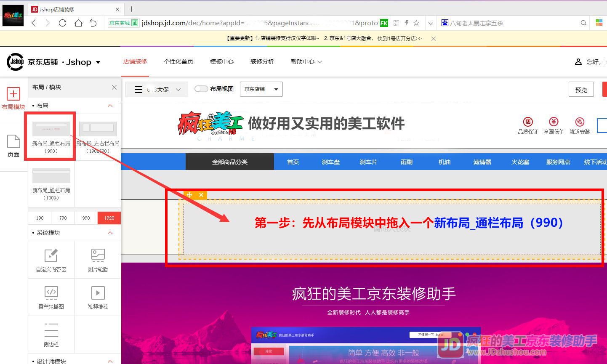This screenshot has width=607, height=364.
Task: Click the user account icon
Action: (578, 62)
